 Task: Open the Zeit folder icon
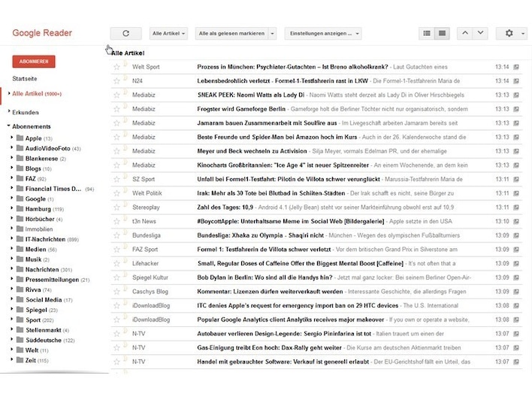(x=20, y=360)
